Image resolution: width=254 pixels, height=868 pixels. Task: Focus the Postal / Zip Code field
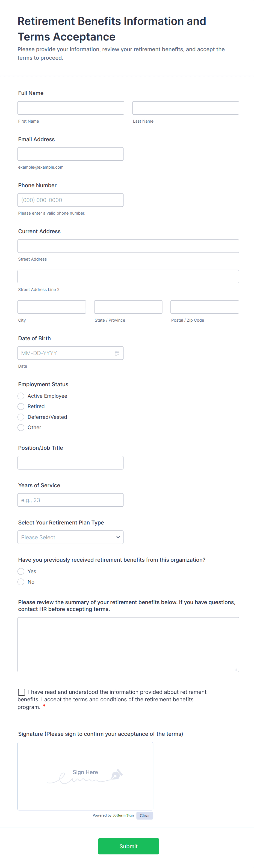pos(205,307)
